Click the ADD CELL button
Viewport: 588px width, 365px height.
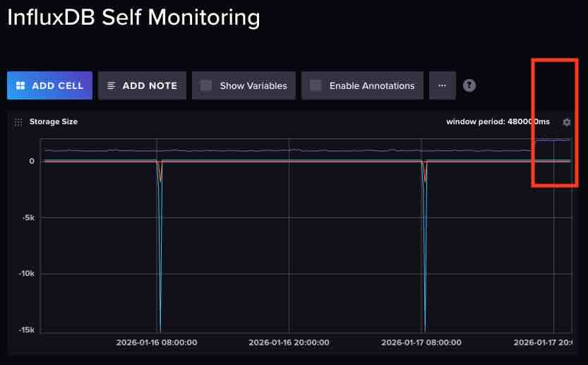49,85
